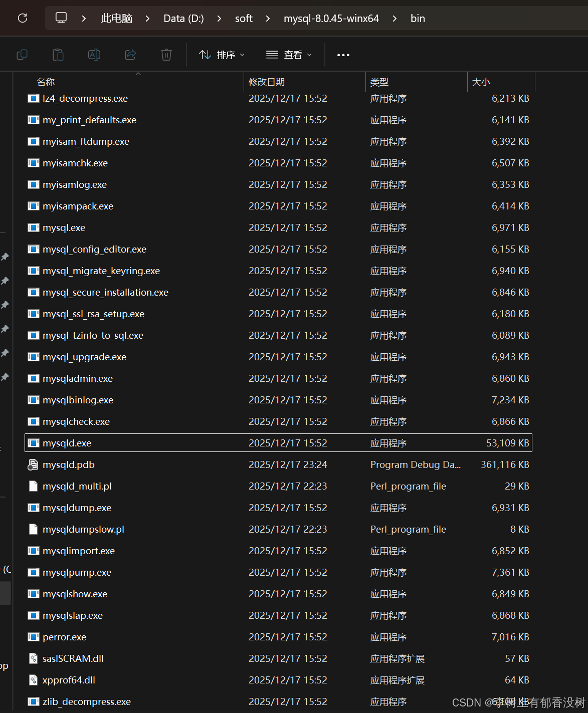Select mysqlimport.exe file name
Viewport: 588px width, 713px height.
[x=79, y=551]
